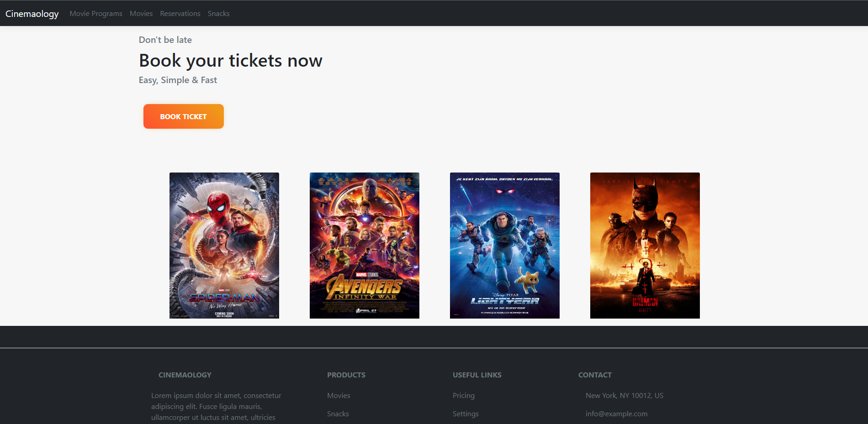View Snacks from the navbar
The image size is (868, 424).
218,13
